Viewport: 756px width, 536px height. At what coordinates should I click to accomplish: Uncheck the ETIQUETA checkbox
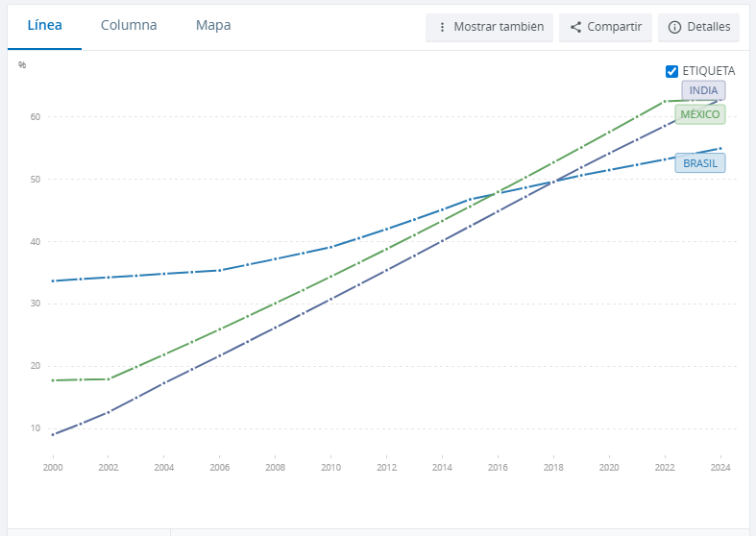(671, 71)
